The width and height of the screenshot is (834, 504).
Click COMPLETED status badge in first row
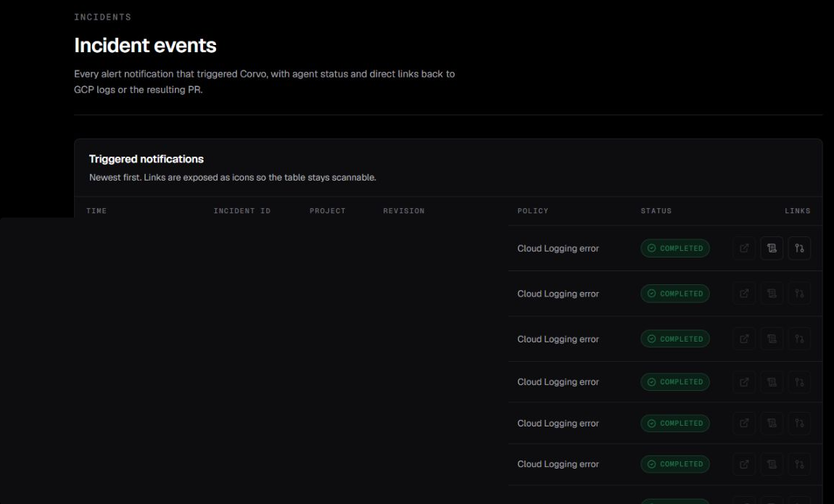[675, 248]
